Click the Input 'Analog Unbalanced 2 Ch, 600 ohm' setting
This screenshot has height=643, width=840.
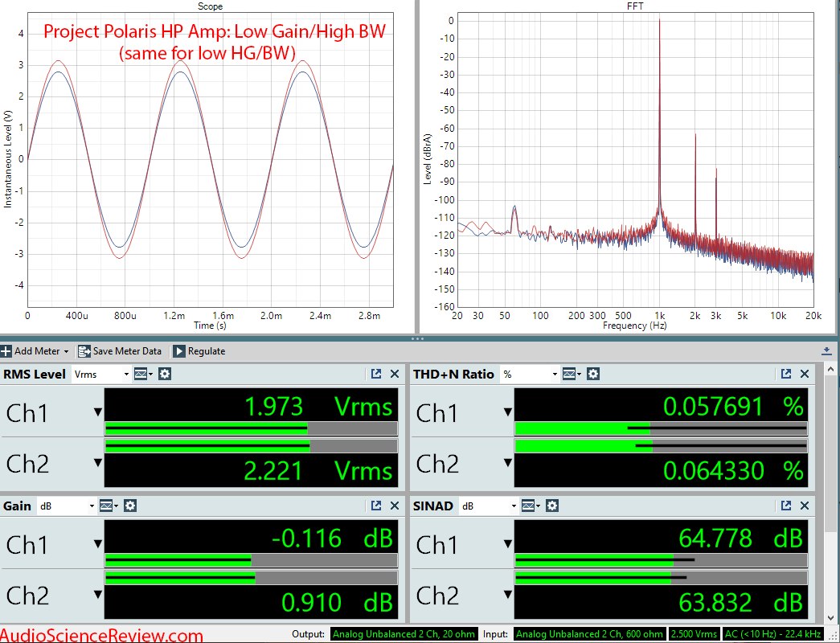tap(589, 634)
